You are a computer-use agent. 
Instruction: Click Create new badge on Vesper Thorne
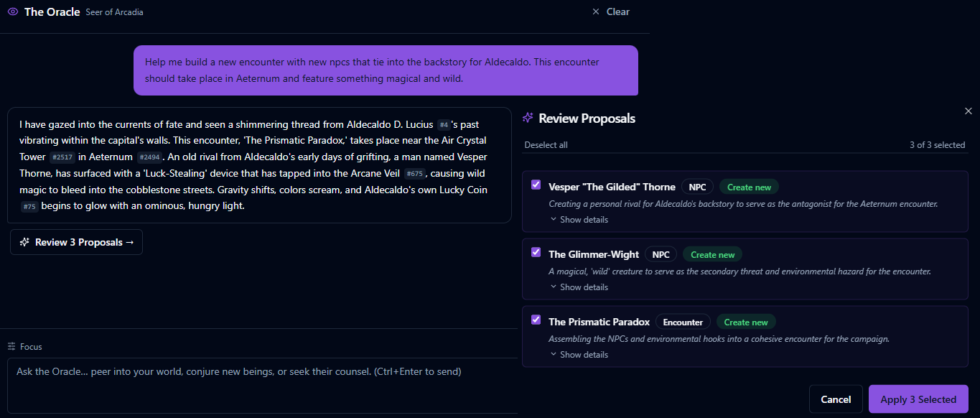click(749, 187)
